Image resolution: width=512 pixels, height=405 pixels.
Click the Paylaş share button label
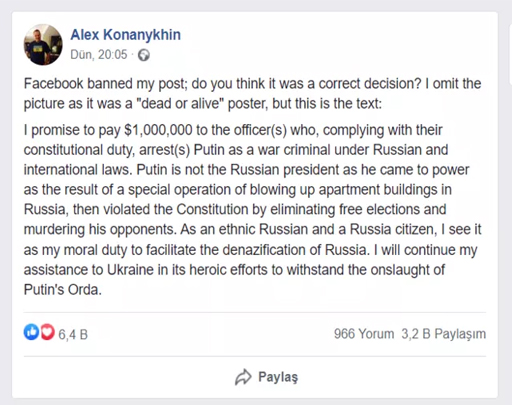tap(278, 377)
